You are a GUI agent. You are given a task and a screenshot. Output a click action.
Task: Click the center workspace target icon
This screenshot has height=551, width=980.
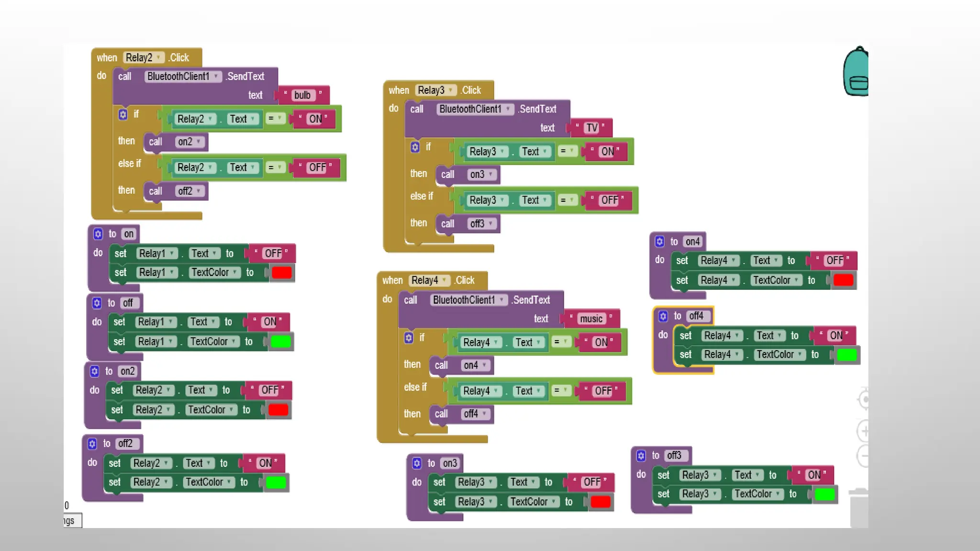pos(864,399)
